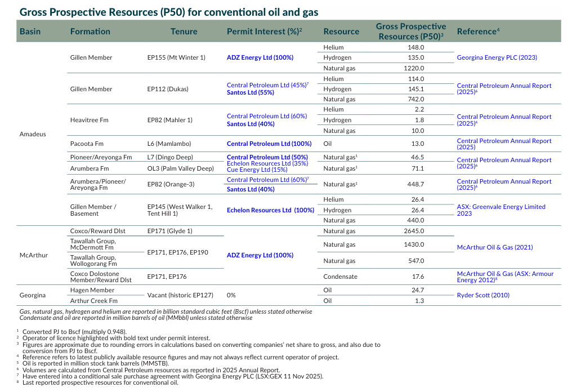Click the 'Heavitree Fm' formation cell
581x392 pixels.
[90, 120]
